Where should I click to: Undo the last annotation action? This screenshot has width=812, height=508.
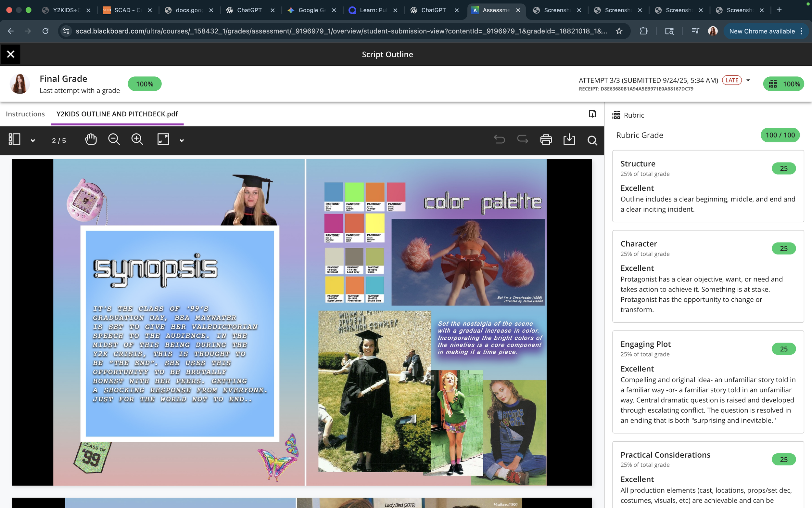pos(499,139)
